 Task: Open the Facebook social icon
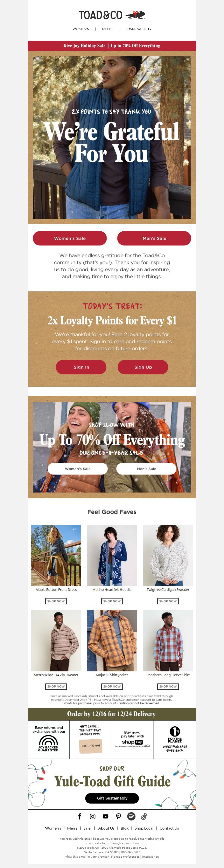point(80,816)
